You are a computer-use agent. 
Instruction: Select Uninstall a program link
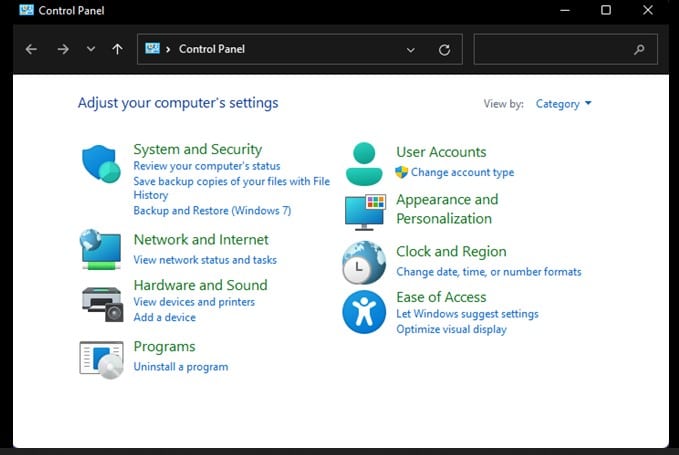pyautogui.click(x=181, y=367)
